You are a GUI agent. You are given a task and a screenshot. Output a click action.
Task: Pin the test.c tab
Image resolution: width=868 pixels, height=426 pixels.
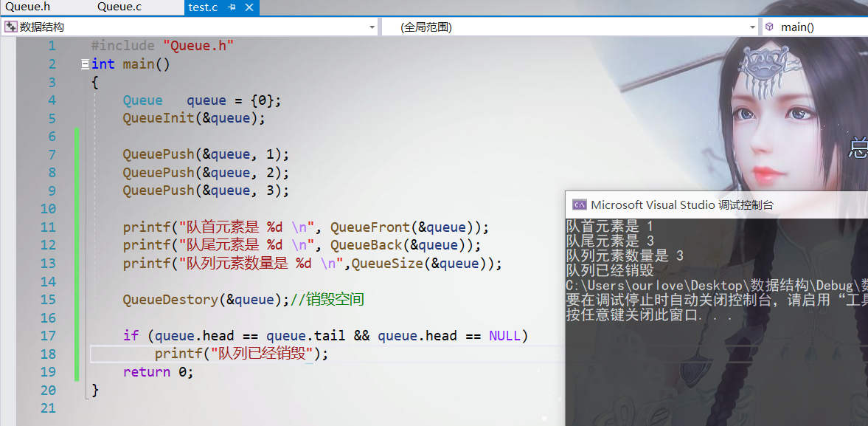click(232, 7)
